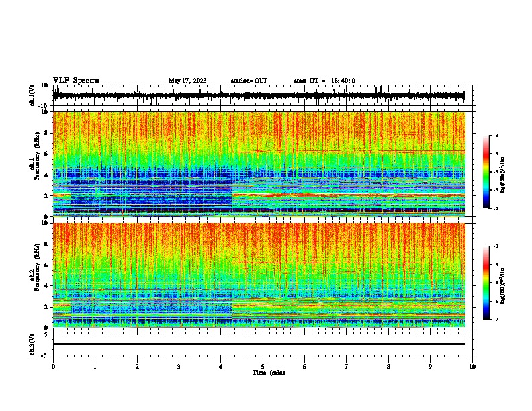Click the "9" minute tick label
532x411 pixels.
coord(430,367)
